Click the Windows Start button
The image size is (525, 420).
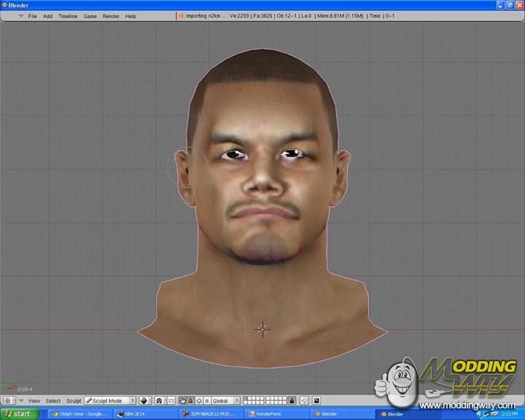pos(17,414)
